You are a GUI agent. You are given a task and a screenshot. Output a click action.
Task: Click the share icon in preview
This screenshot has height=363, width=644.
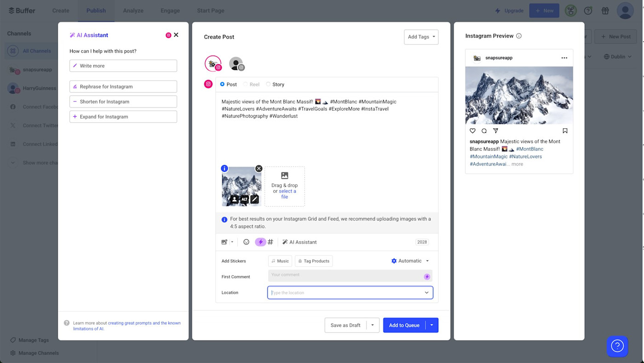(x=495, y=131)
